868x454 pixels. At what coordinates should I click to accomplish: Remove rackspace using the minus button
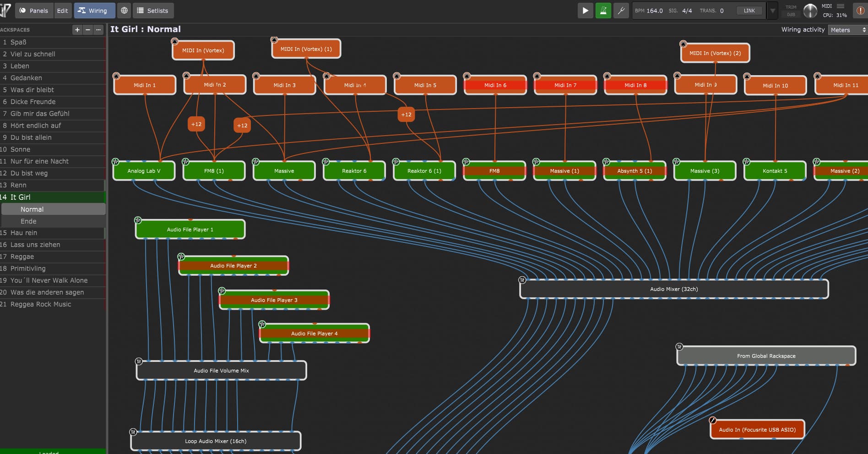(88, 30)
